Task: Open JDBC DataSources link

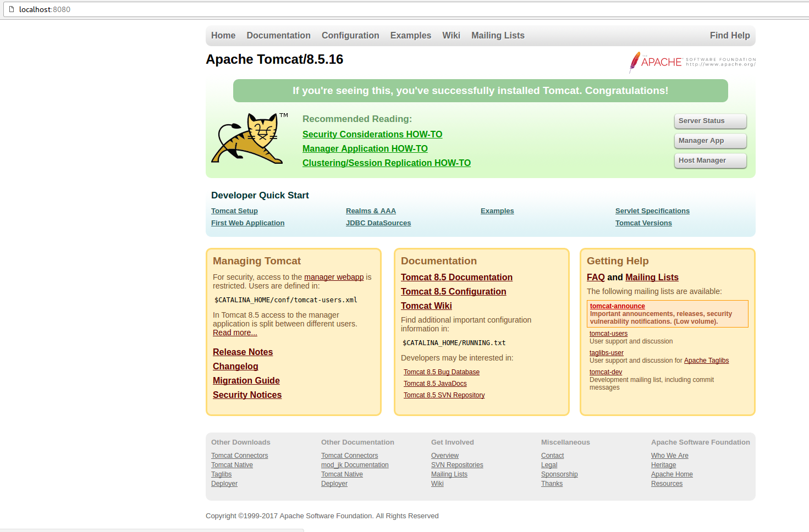Action: point(378,223)
